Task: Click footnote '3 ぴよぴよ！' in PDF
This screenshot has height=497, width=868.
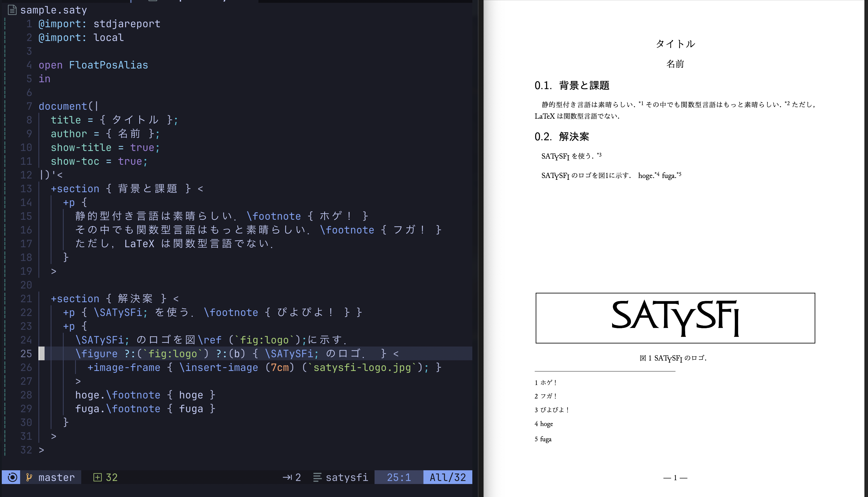Action: (552, 410)
